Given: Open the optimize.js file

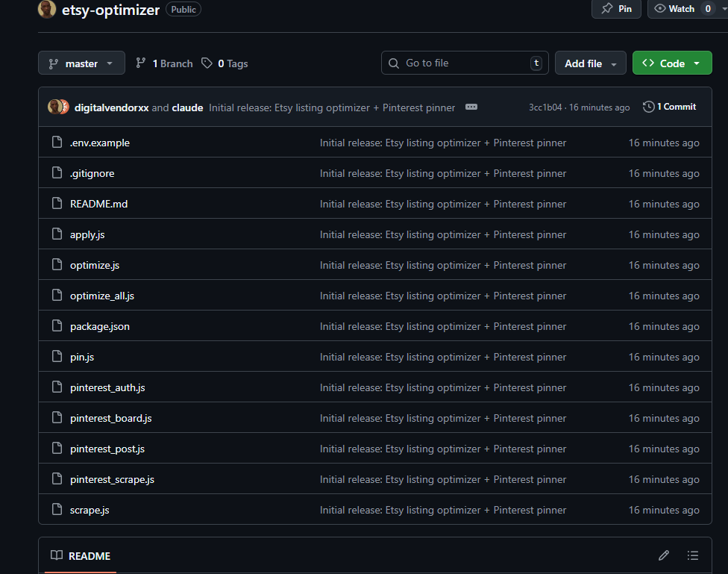Looking at the screenshot, I should click(x=95, y=266).
